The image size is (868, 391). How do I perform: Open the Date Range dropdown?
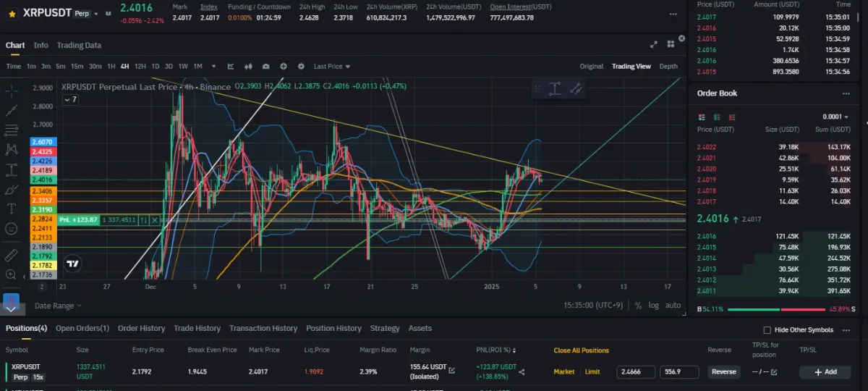point(58,306)
